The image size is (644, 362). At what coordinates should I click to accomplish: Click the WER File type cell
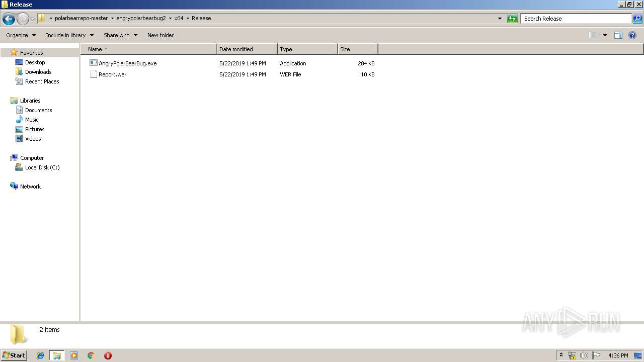pyautogui.click(x=290, y=74)
